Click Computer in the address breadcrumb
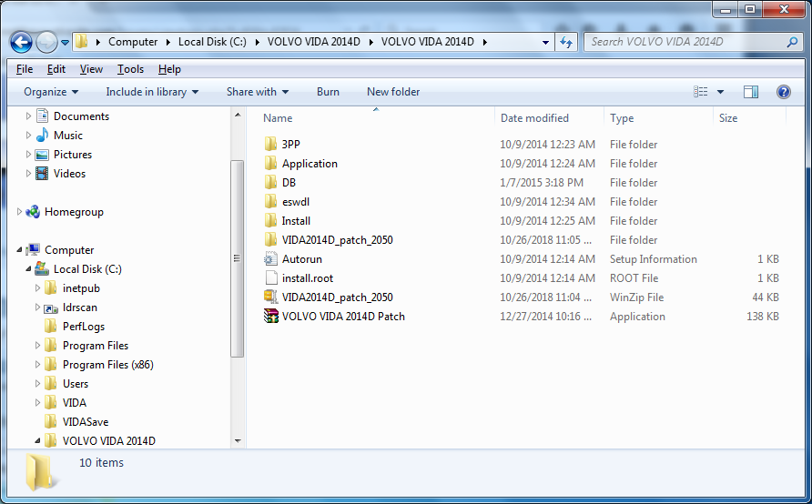This screenshot has width=812, height=504. click(133, 42)
